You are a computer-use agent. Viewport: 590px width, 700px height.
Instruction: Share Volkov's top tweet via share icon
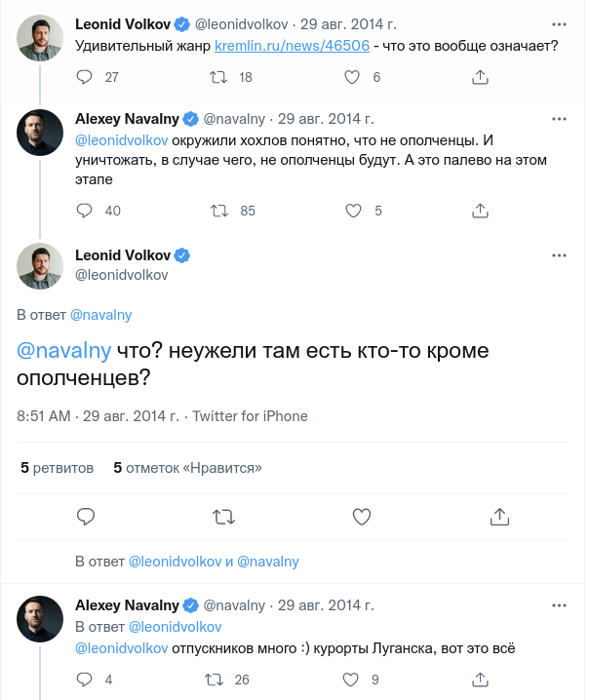pyautogui.click(x=480, y=77)
